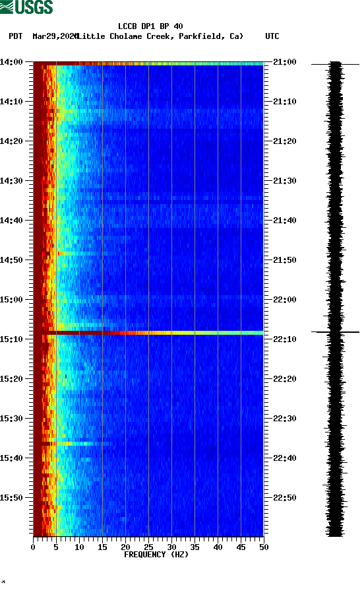Click the 21:20 UTC time label
This screenshot has width=364, height=589.
[285, 141]
